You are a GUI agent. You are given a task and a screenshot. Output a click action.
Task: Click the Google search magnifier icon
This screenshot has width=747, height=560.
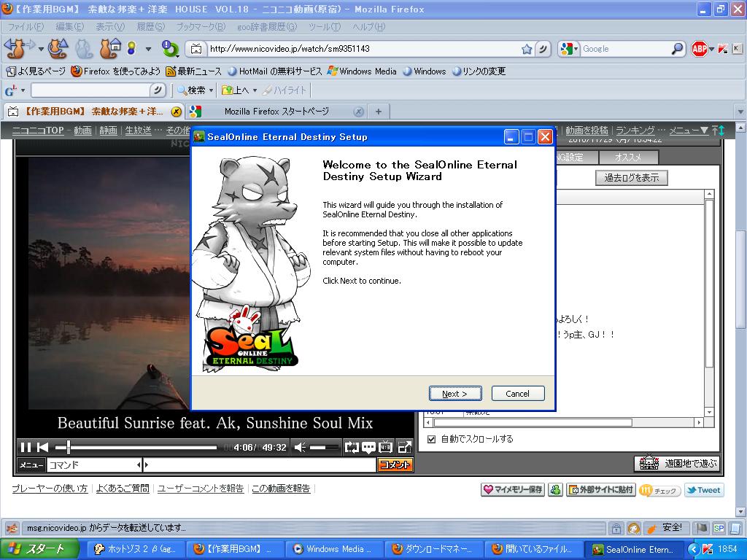coord(677,49)
